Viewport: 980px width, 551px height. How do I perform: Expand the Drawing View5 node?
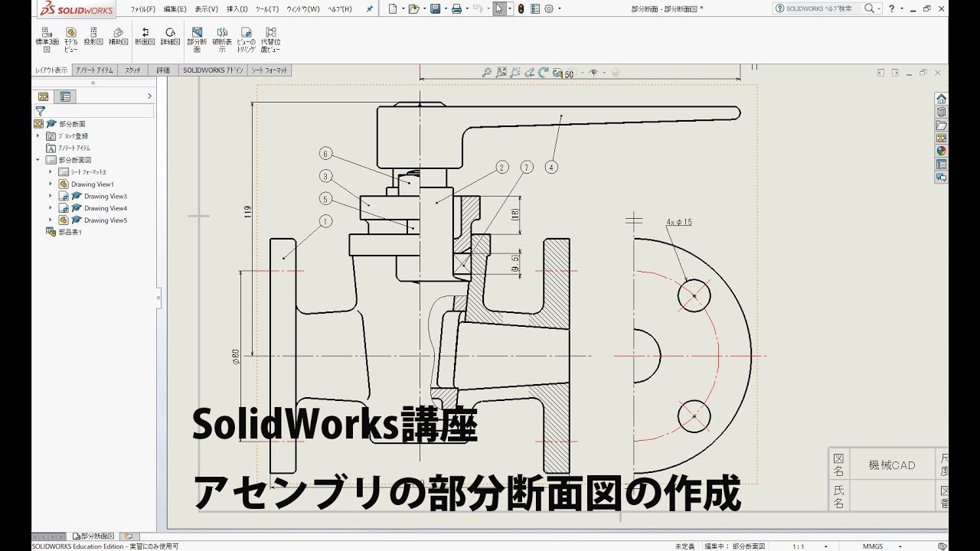pyautogui.click(x=51, y=220)
